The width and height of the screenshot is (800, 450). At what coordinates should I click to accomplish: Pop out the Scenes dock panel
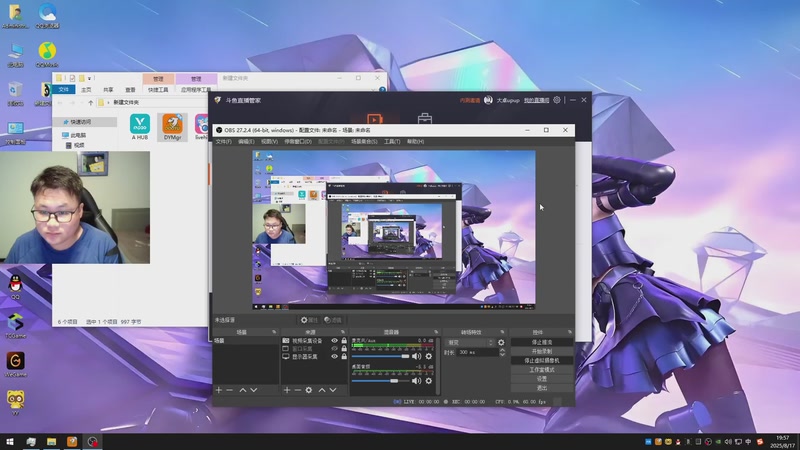click(274, 332)
